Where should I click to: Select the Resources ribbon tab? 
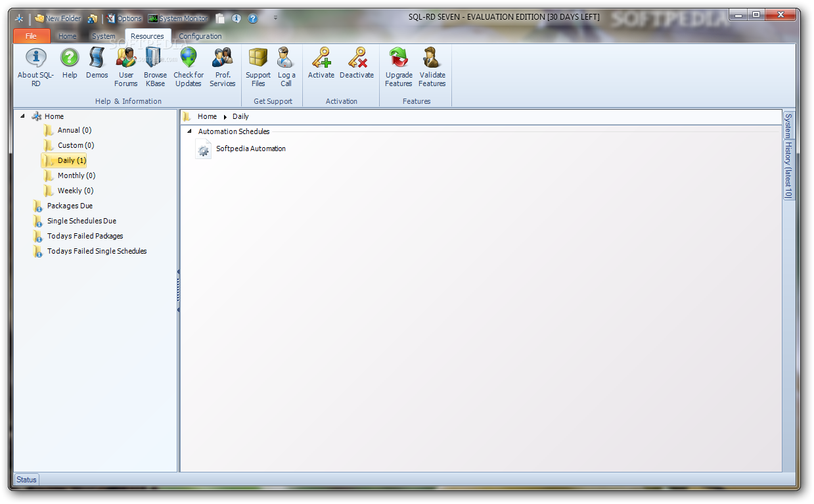point(147,36)
